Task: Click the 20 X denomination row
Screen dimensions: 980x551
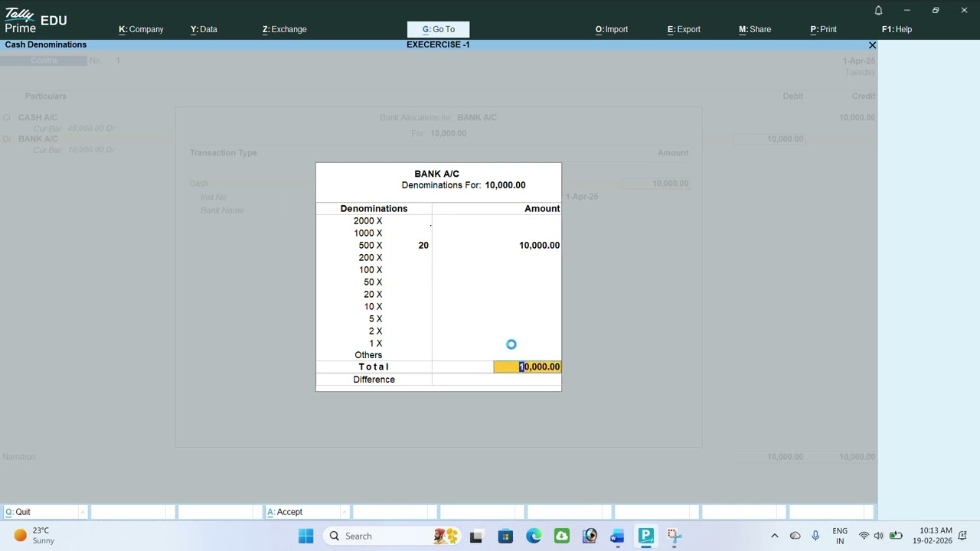Action: pos(438,294)
